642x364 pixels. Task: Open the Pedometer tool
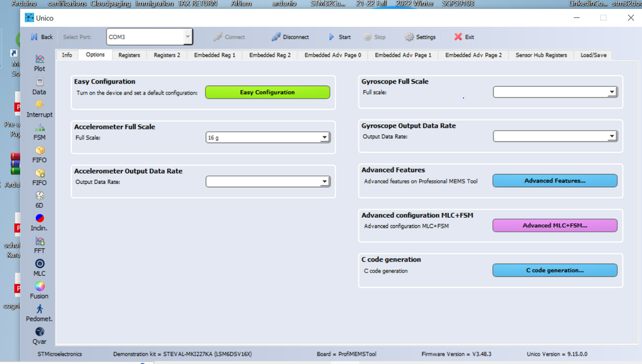(39, 313)
